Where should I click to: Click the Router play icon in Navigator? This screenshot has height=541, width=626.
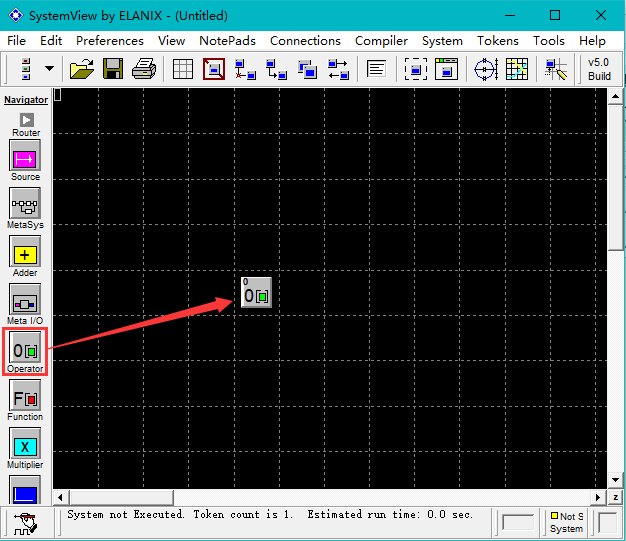26,120
